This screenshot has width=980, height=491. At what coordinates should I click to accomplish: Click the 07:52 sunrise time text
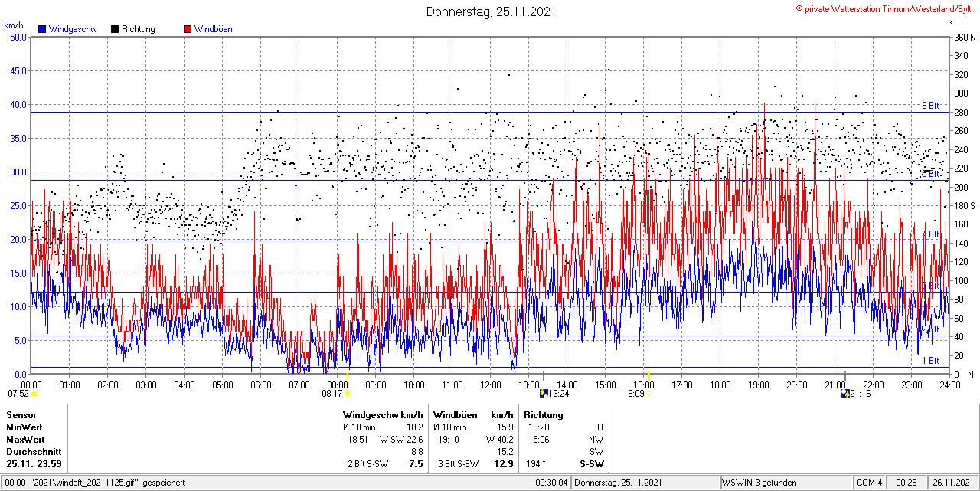(18, 394)
